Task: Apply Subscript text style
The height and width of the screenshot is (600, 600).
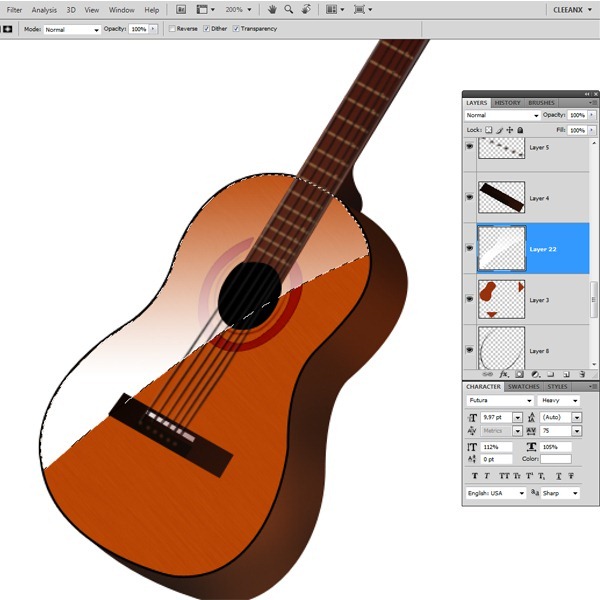Action: coord(541,476)
